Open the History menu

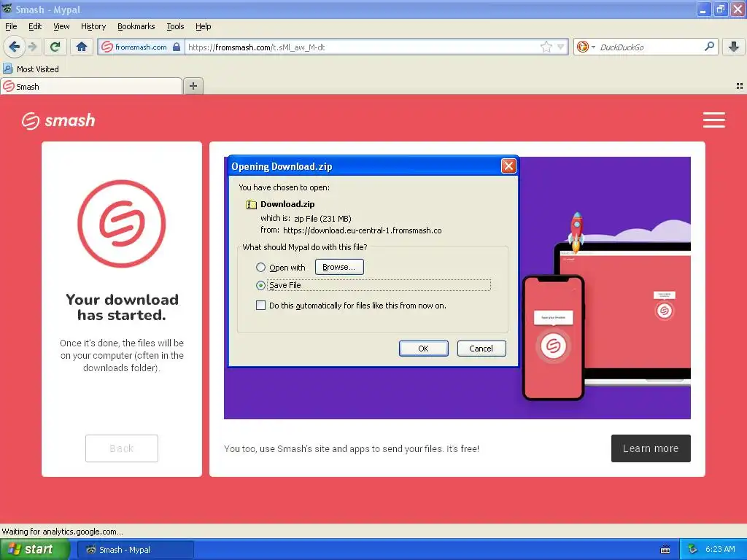click(x=93, y=26)
